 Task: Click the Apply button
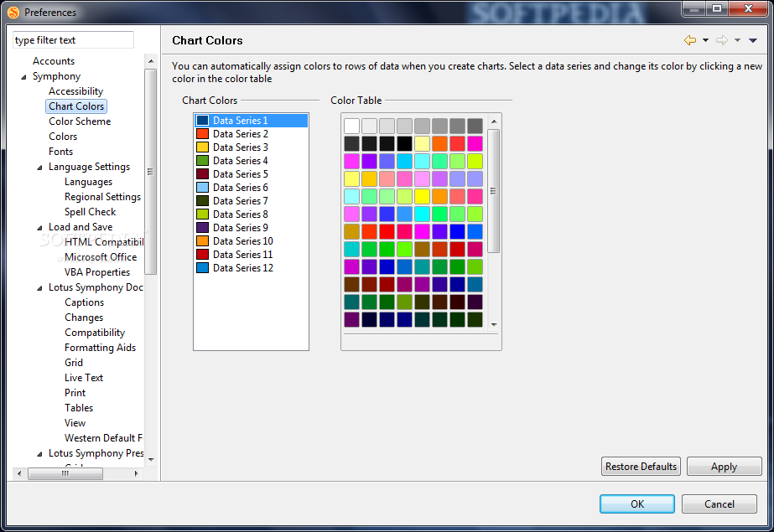pyautogui.click(x=725, y=467)
